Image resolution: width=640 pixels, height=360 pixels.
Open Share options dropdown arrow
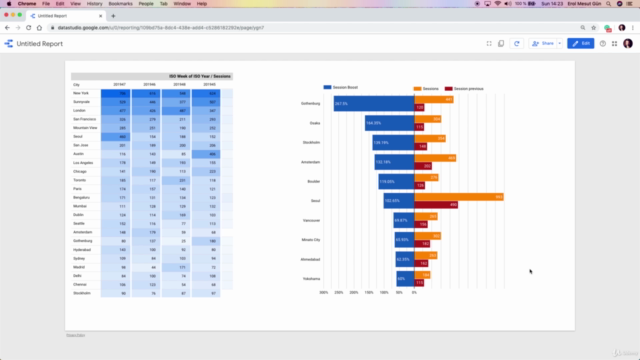pos(560,44)
